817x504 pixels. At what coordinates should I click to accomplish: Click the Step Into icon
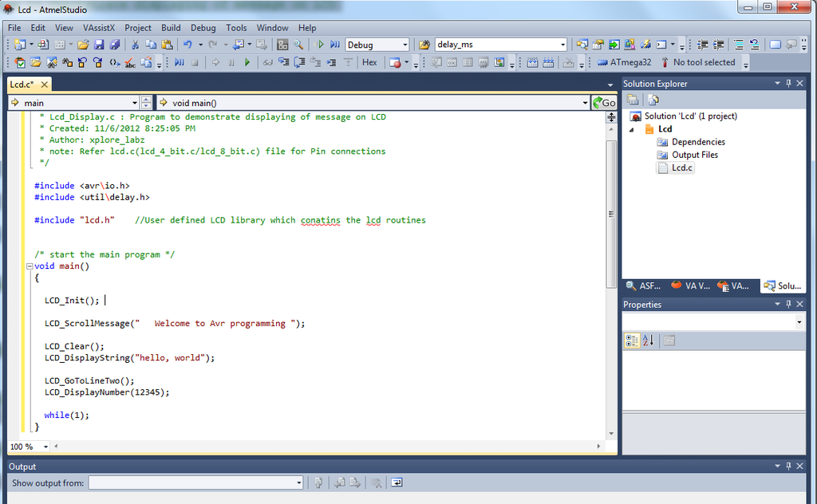(284, 62)
